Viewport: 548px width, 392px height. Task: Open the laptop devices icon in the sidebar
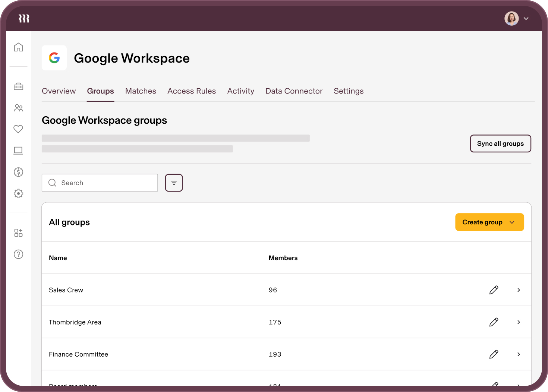tap(18, 151)
